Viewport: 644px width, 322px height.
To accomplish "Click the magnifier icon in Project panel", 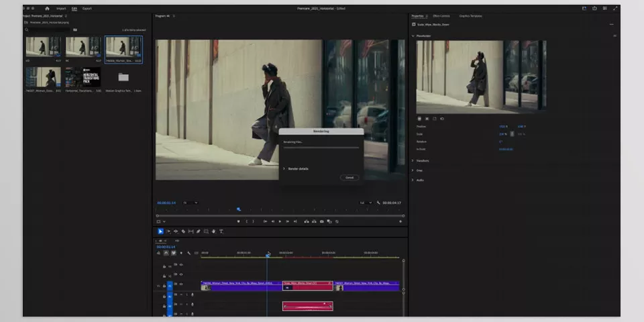I will pyautogui.click(x=27, y=30).
